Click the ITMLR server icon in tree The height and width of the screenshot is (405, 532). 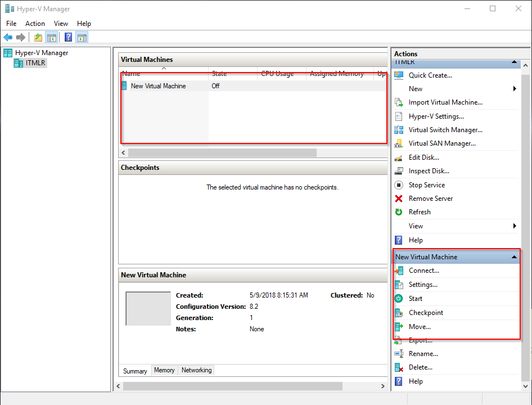pyautogui.click(x=19, y=63)
